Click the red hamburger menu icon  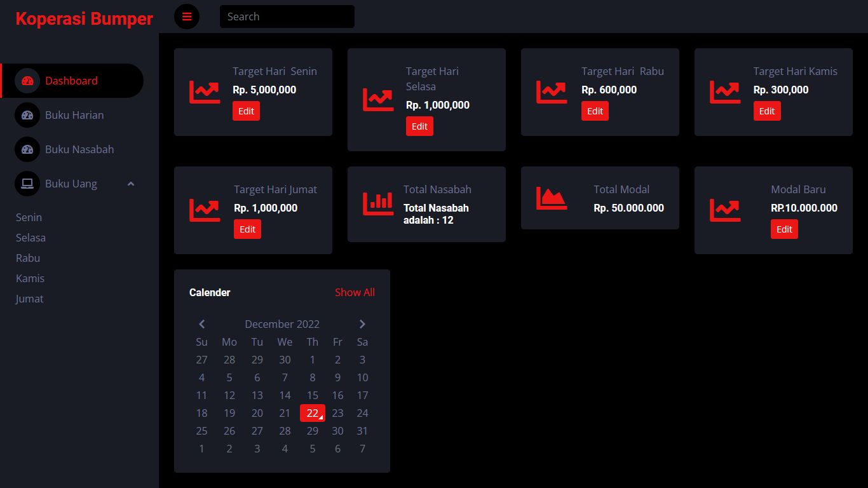tap(187, 17)
